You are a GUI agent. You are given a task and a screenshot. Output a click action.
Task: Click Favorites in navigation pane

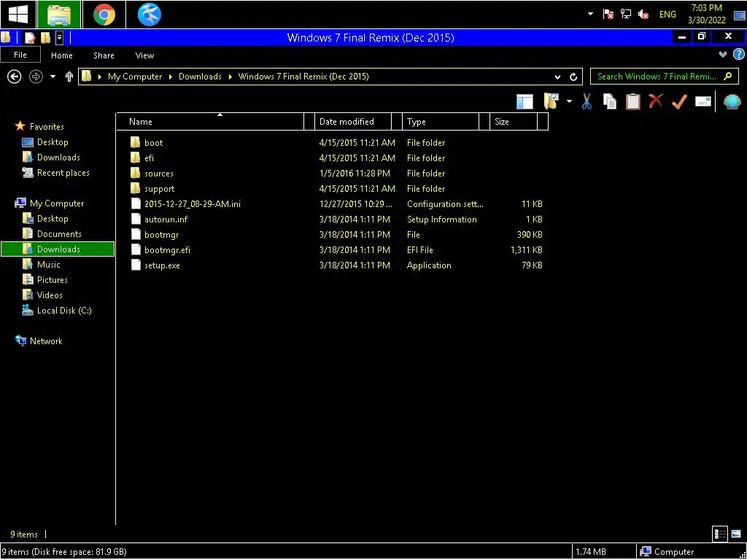pos(47,127)
